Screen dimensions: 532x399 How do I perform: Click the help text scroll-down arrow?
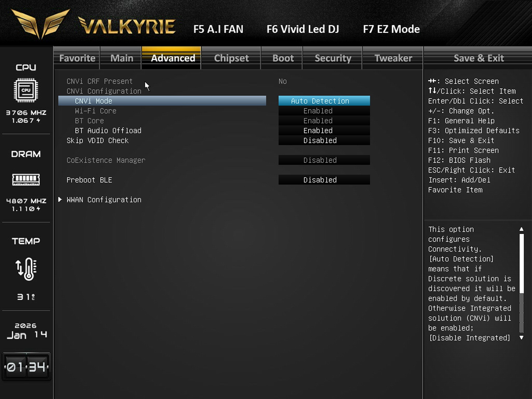(521, 337)
